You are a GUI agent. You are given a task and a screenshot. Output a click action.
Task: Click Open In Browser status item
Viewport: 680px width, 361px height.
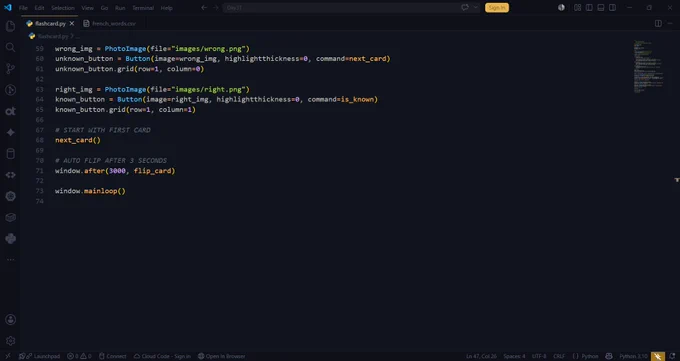222,356
